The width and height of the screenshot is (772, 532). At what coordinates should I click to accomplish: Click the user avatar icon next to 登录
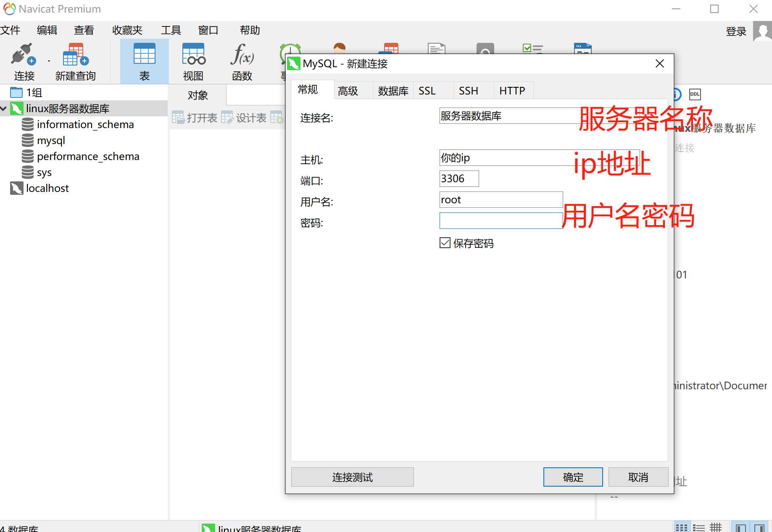(x=762, y=31)
